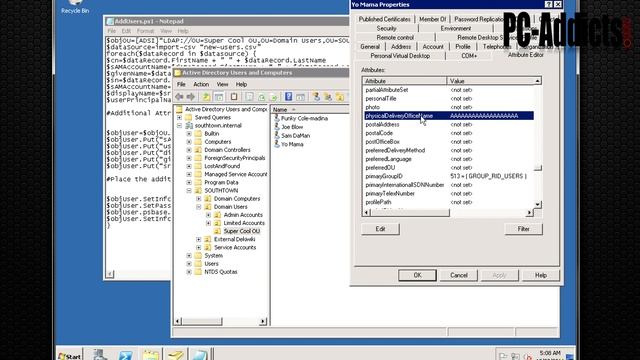Click the Forward arrow in ADUC toolbar
This screenshot has width=640, height=360.
pos(191,97)
